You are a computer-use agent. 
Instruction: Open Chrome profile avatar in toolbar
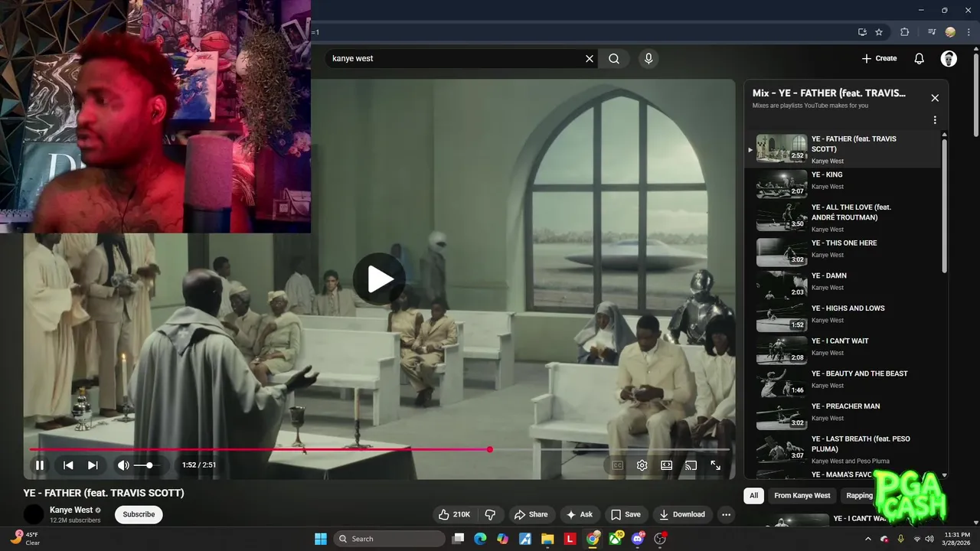click(x=950, y=32)
